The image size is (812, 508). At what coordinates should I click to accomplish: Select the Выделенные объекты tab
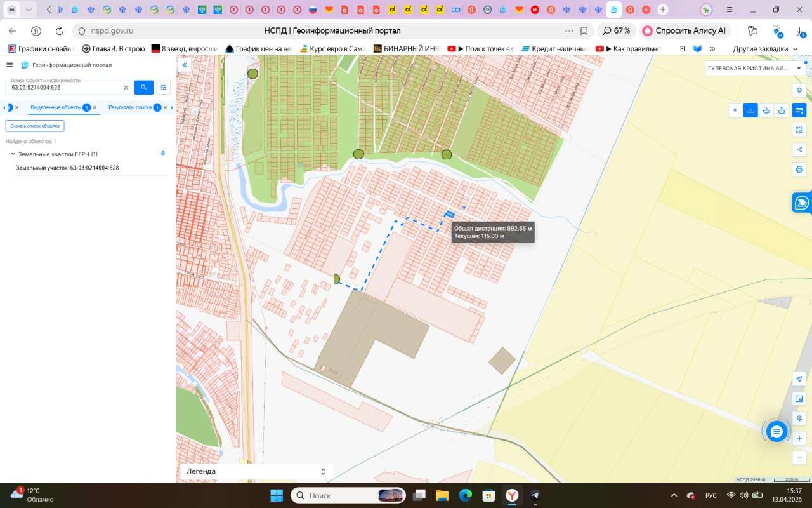point(56,107)
